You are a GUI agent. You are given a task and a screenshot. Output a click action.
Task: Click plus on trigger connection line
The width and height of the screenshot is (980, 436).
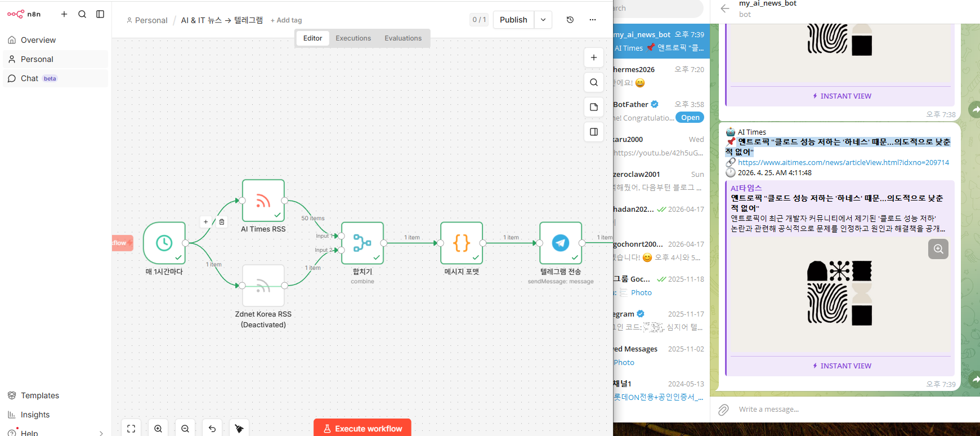click(x=206, y=222)
